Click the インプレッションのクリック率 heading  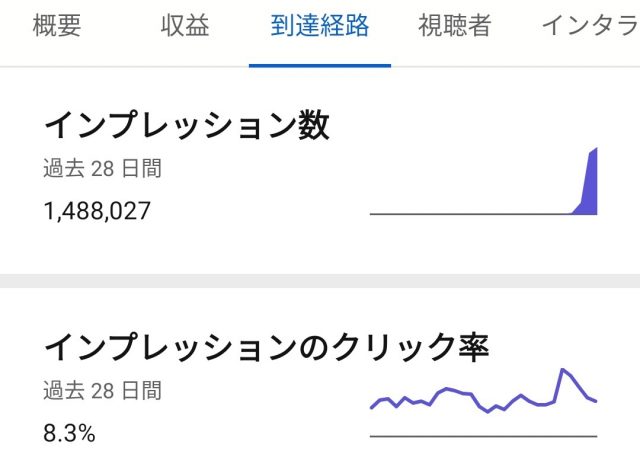(266, 347)
